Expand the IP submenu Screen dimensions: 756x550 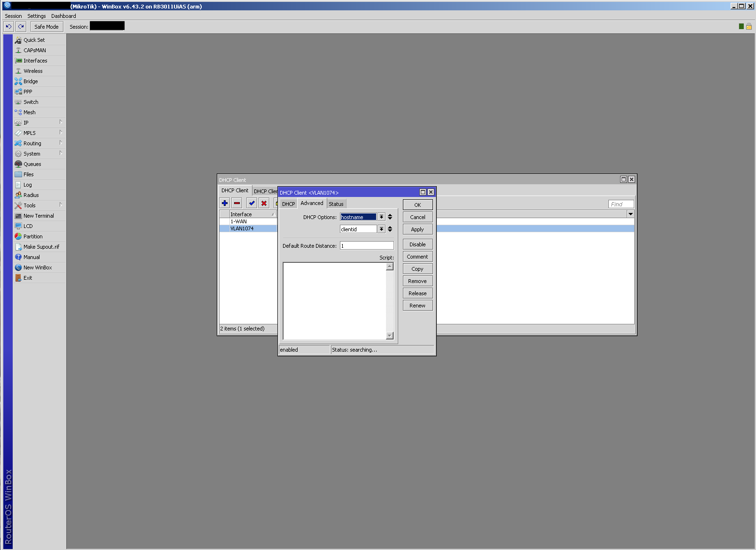click(x=61, y=122)
